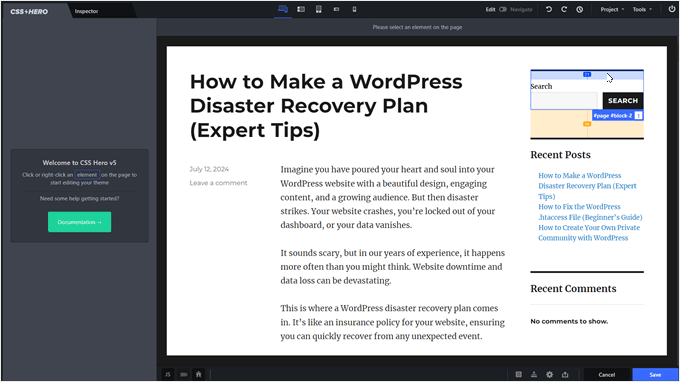Toggle Edit/Navigate mode switch

pos(503,9)
